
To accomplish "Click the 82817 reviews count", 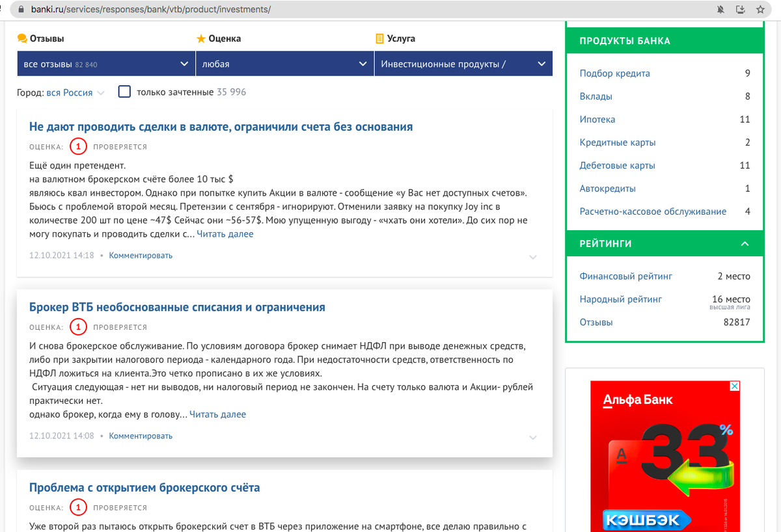I will click(x=737, y=323).
